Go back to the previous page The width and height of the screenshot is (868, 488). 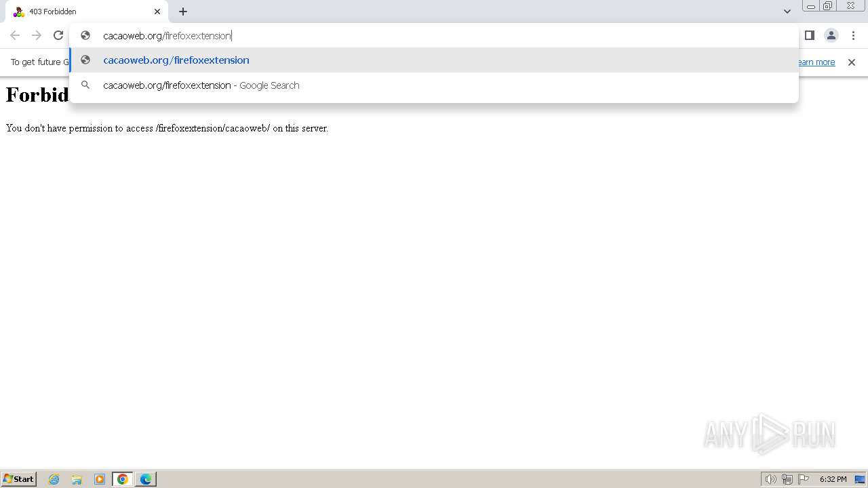coord(15,35)
